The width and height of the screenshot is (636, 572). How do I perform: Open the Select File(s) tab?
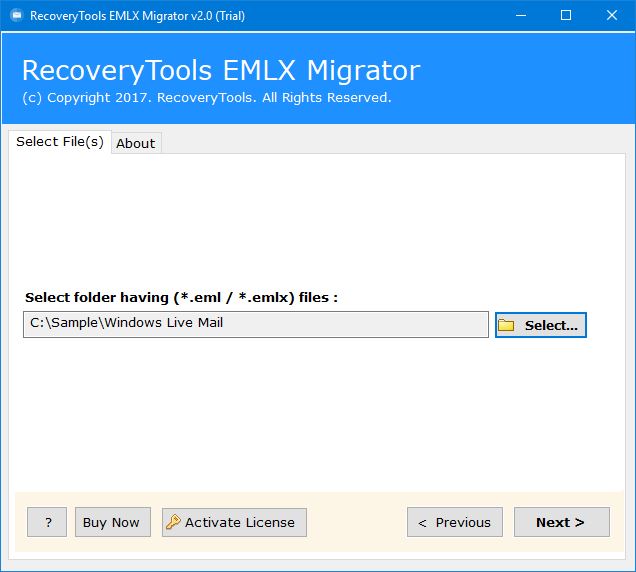pyautogui.click(x=60, y=142)
